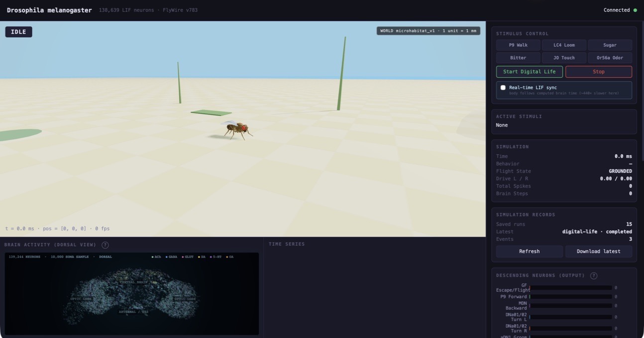
Task: Trigger the P9 Walk stimulus
Action: tap(518, 45)
